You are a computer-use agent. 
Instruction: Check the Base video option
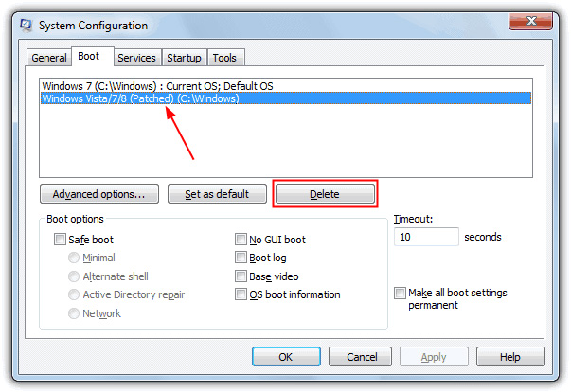[x=241, y=276]
